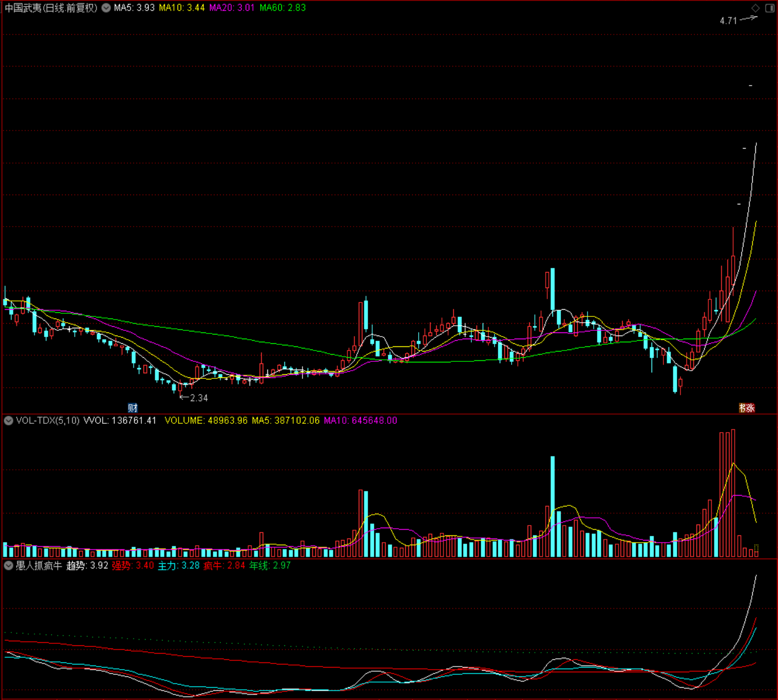Click volume panel MA5: 387102.06 value
Viewport: 778px width, 700px height.
pyautogui.click(x=285, y=421)
